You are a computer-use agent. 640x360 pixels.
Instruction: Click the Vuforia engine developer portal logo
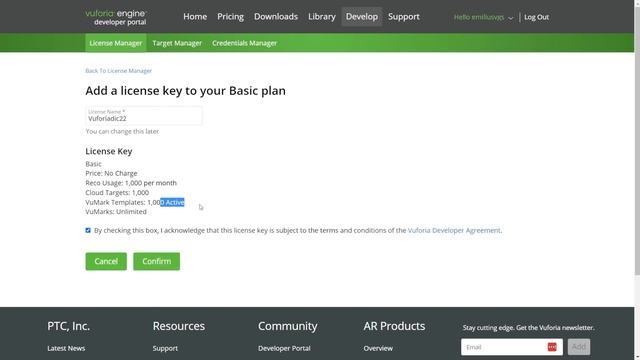tap(116, 17)
